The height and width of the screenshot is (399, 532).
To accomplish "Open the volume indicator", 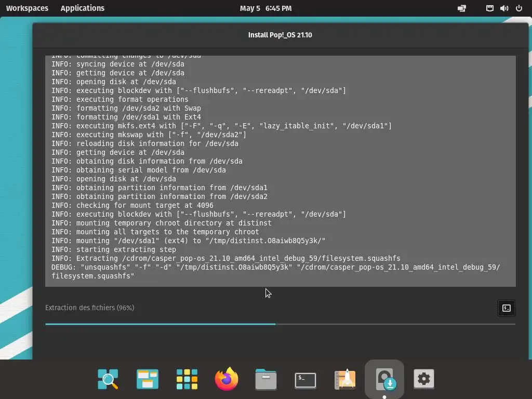I will click(x=504, y=8).
